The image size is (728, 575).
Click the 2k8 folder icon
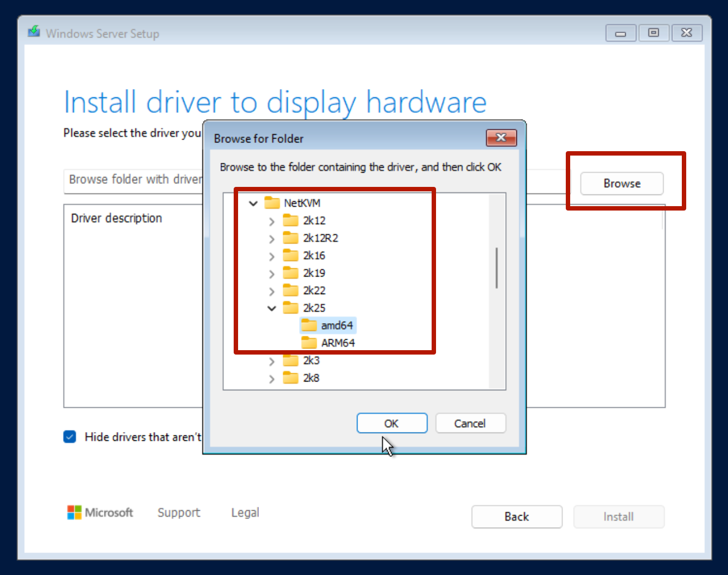(290, 378)
